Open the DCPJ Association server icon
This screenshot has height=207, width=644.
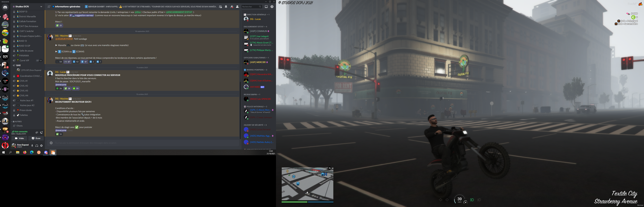(5, 57)
